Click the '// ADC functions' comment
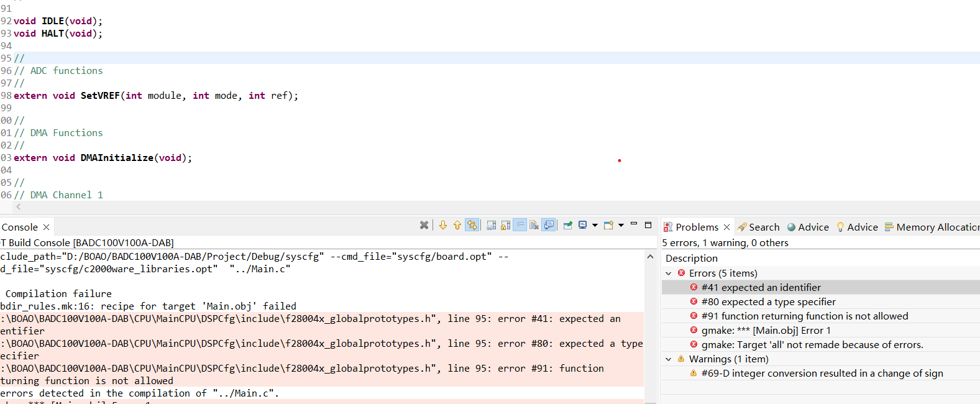Image resolution: width=980 pixels, height=404 pixels. tap(58, 71)
